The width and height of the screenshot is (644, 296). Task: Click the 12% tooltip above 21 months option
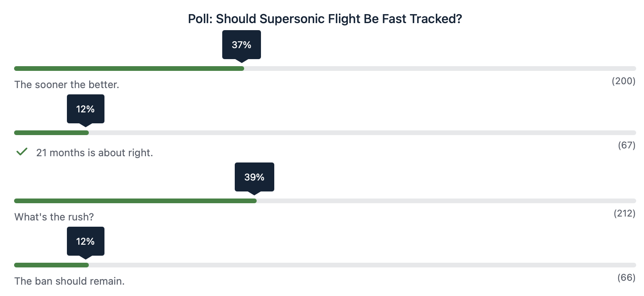click(85, 109)
